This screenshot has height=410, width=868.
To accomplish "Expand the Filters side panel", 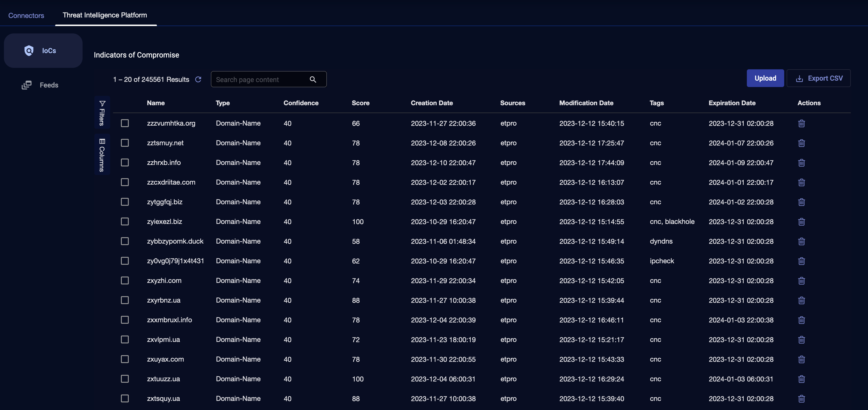I will 102,113.
